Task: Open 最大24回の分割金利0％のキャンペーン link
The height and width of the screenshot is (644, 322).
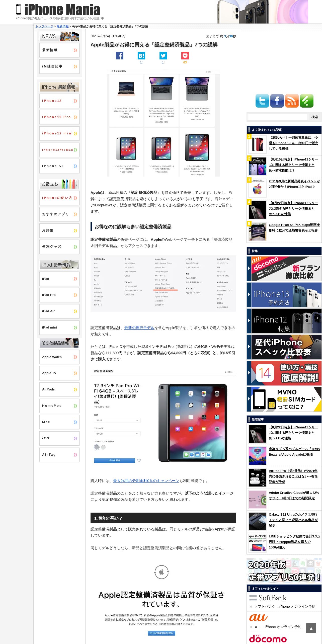Action: click(146, 481)
